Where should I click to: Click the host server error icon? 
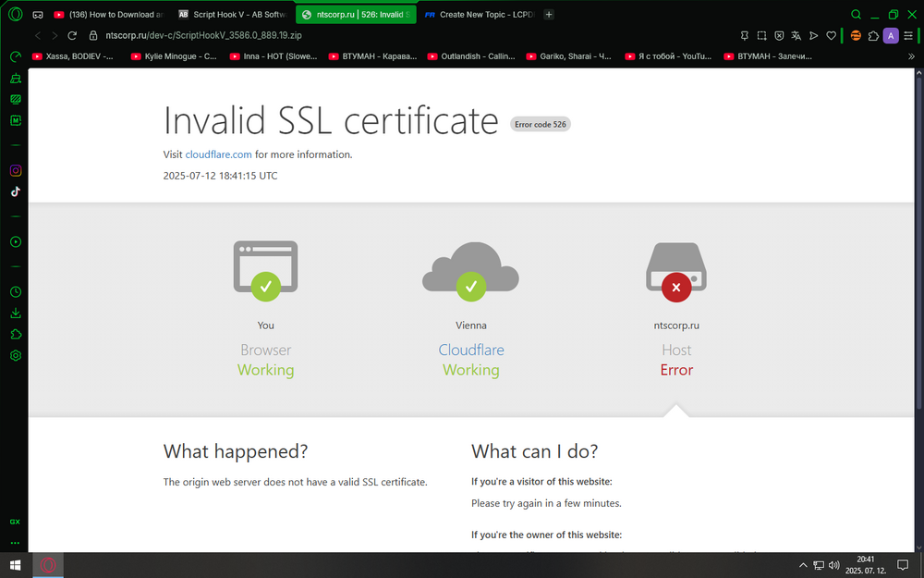(676, 272)
